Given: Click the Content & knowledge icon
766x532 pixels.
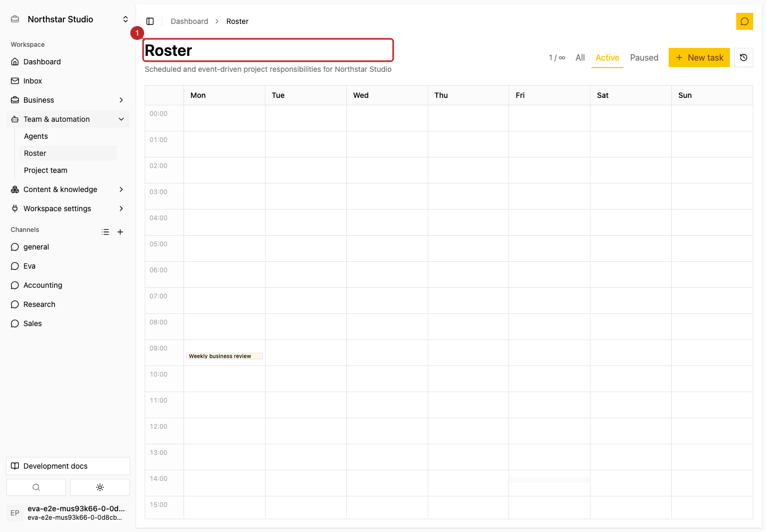Looking at the screenshot, I should 15,189.
